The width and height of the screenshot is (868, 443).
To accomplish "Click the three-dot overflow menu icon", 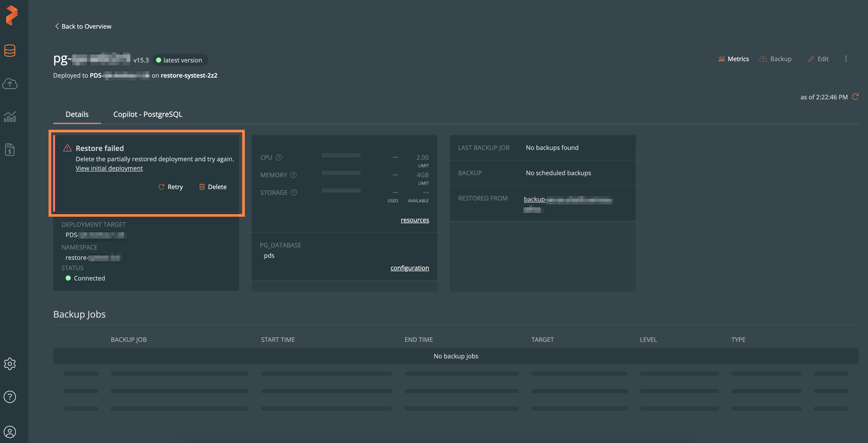I will point(846,58).
